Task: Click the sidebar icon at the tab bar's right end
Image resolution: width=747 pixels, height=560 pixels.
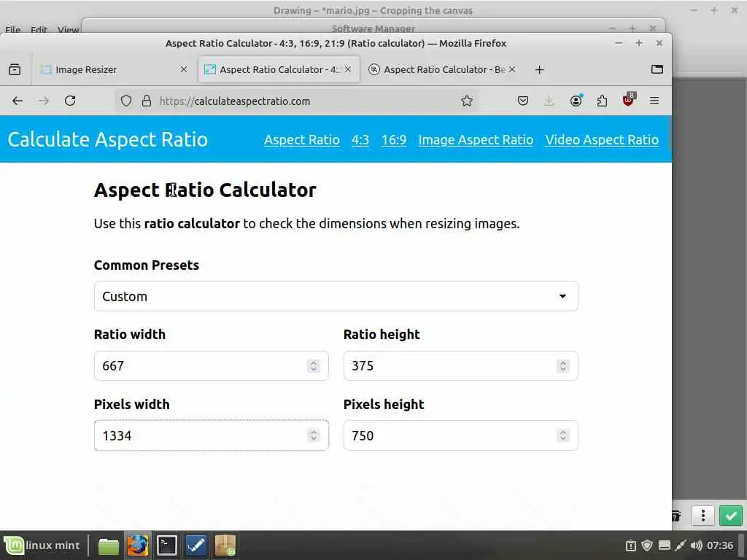Action: click(x=657, y=69)
